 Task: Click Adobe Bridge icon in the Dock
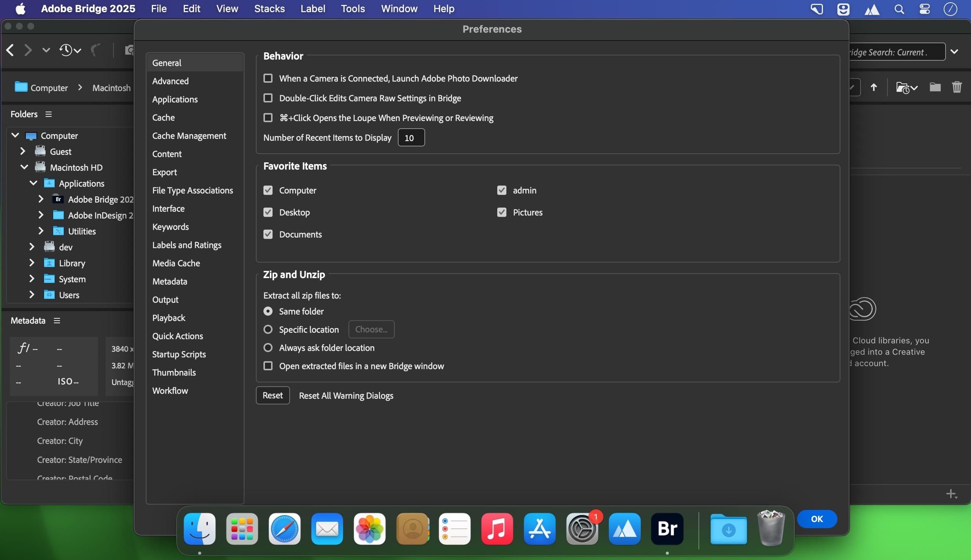click(x=667, y=529)
